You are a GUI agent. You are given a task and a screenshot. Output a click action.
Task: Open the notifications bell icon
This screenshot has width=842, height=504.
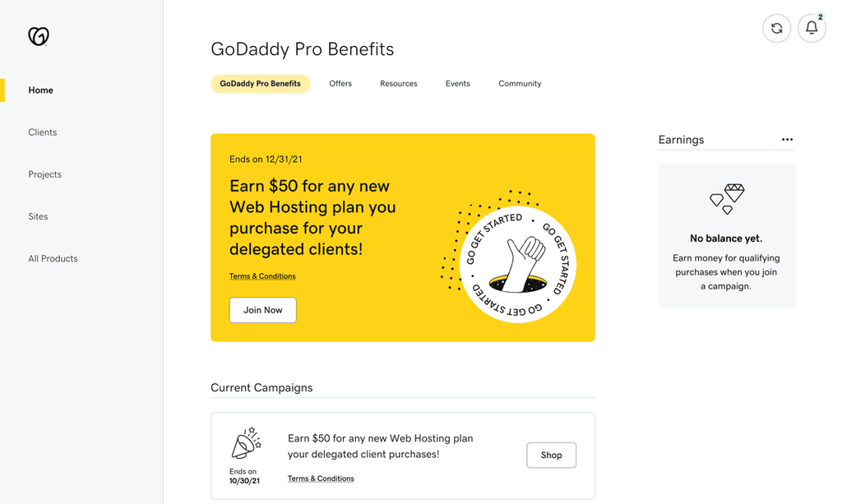click(812, 29)
